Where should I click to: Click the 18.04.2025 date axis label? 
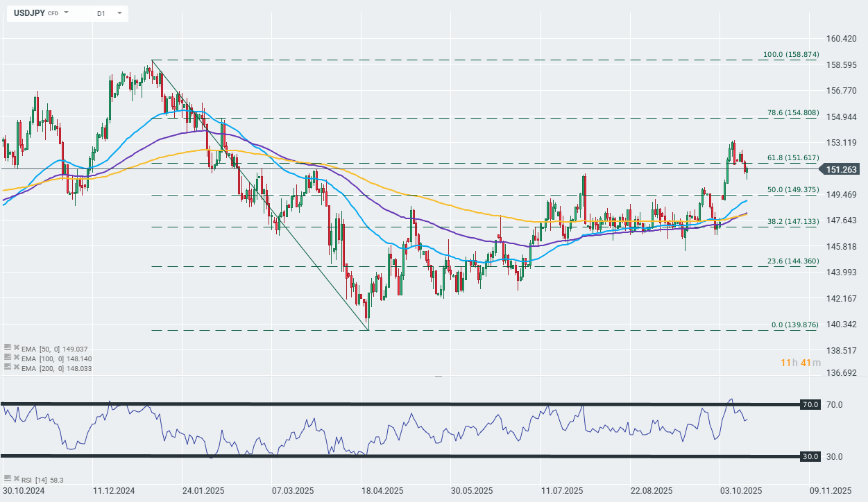coord(382,490)
